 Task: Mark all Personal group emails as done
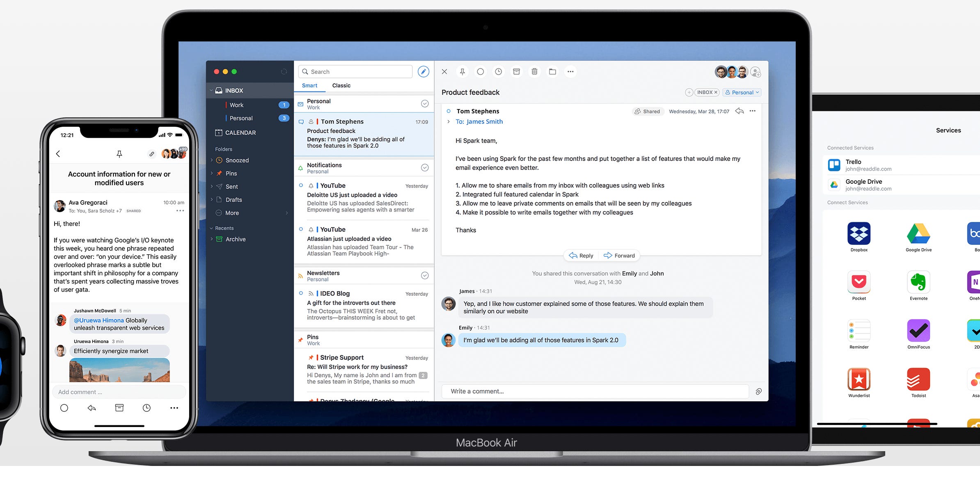tap(425, 104)
